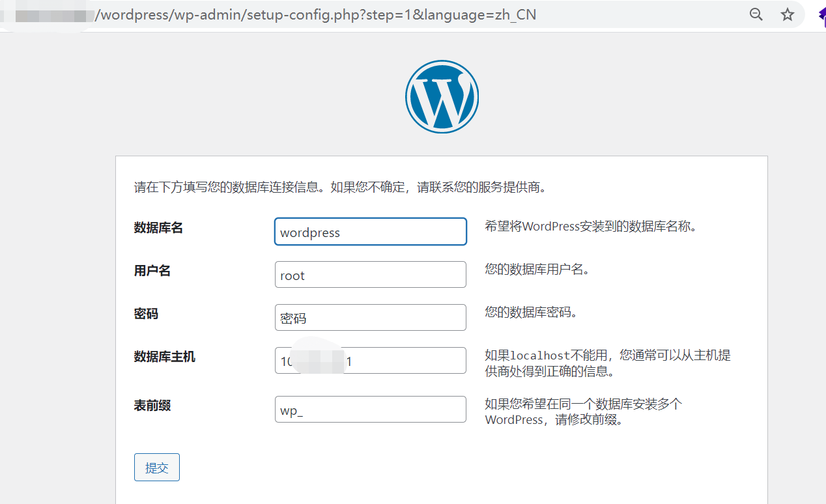Image resolution: width=826 pixels, height=504 pixels.
Task: Select the browser address bar URL
Action: 316,14
